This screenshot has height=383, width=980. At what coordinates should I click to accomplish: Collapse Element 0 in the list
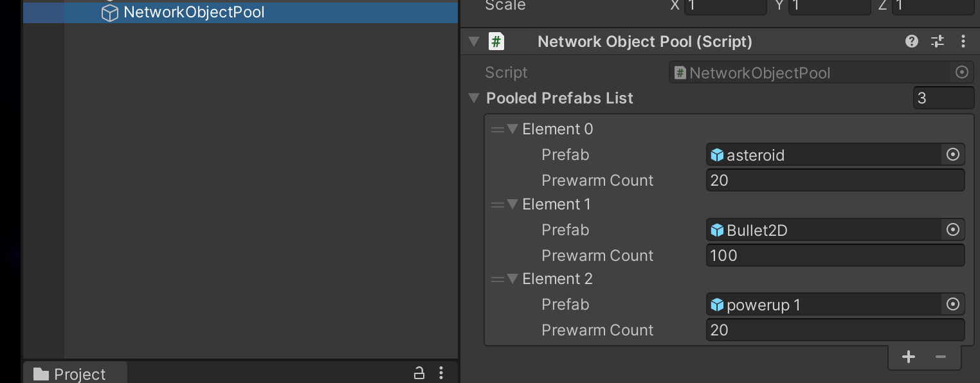[x=513, y=129]
